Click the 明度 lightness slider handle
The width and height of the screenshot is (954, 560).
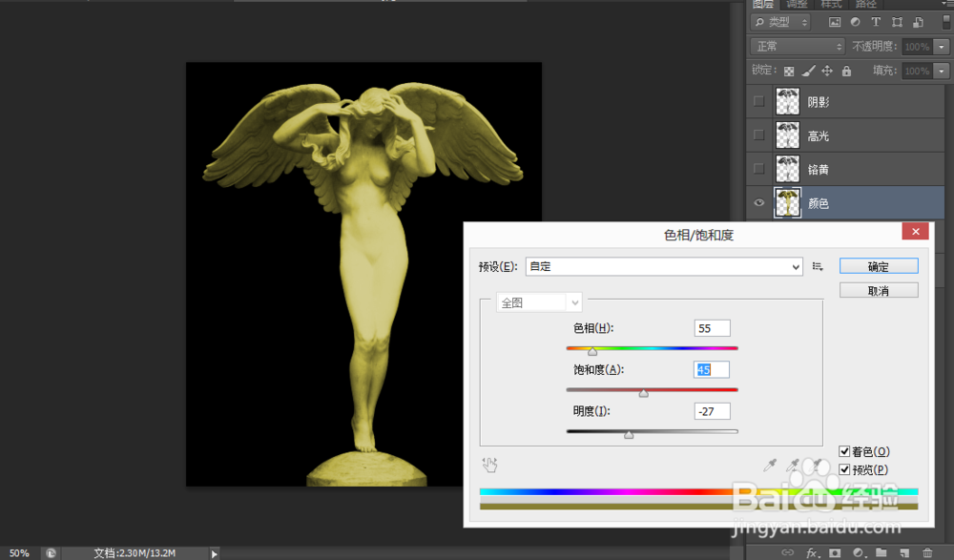[x=629, y=435]
